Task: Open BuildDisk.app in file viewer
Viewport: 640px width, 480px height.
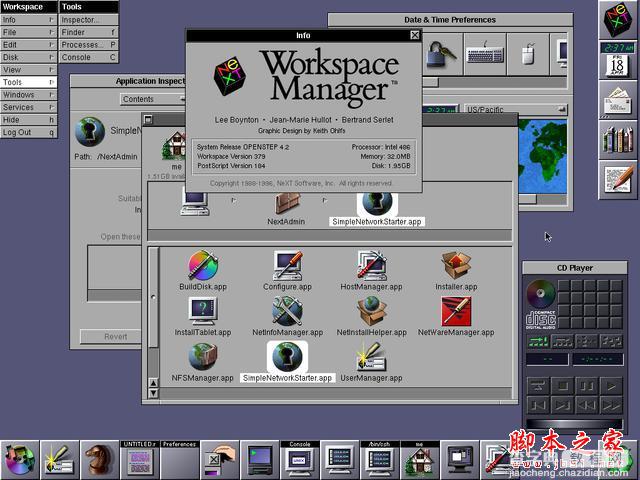Action: (x=203, y=266)
